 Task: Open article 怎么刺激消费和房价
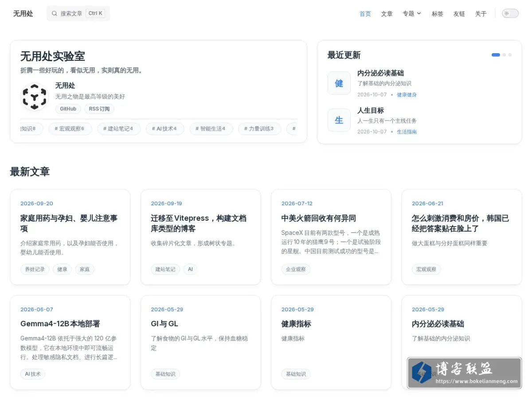tap(460, 223)
